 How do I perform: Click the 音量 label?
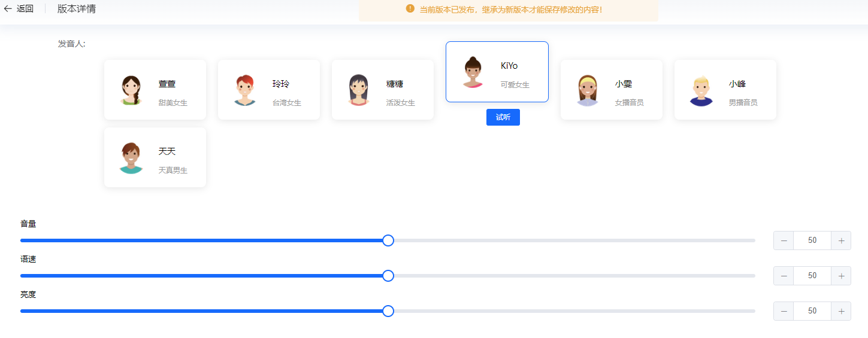click(28, 224)
